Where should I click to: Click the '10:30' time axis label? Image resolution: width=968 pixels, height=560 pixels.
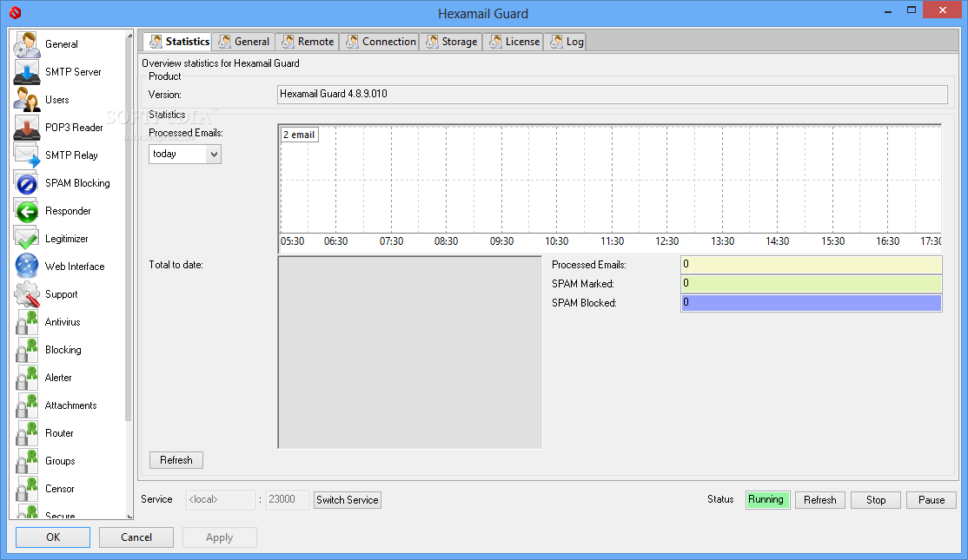pos(556,241)
